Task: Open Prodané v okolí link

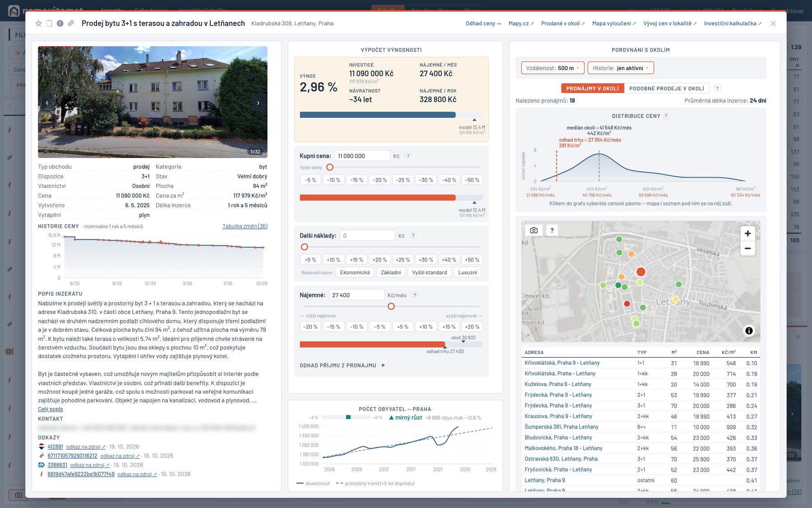Action: click(x=563, y=23)
